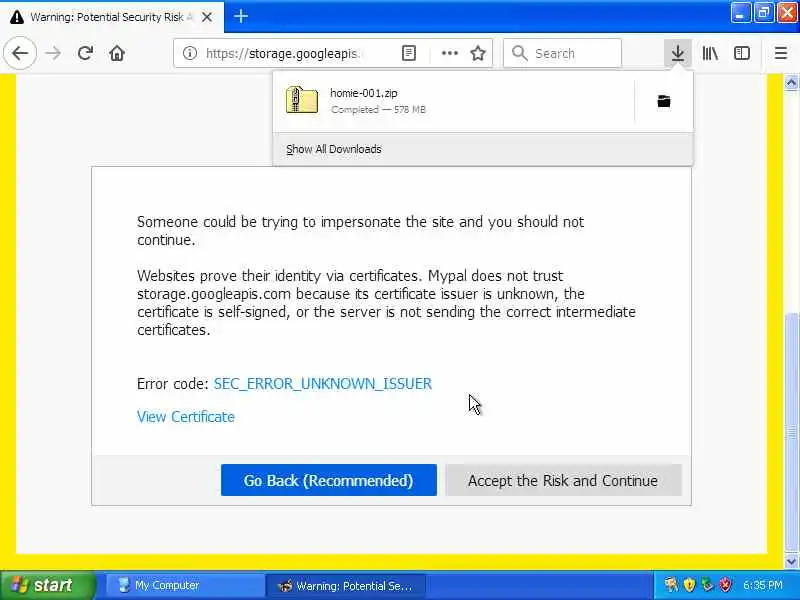Click the homie-001.zip archive icon
Image resolution: width=800 pixels, height=600 pixels.
(x=302, y=99)
